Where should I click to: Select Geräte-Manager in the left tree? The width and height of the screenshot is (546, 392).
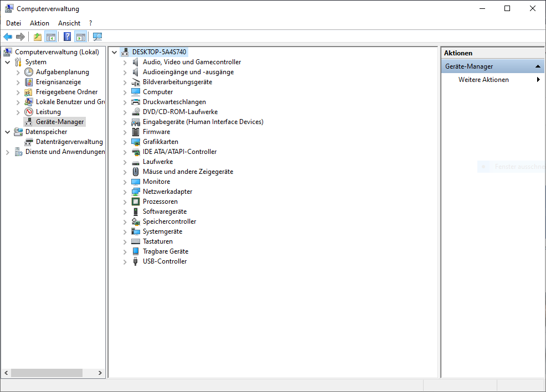[60, 122]
